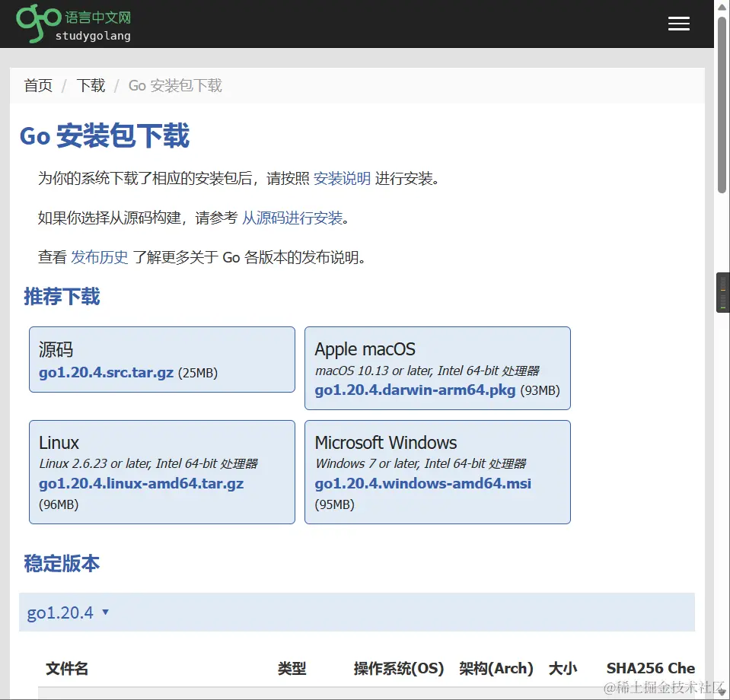
Task: Collapse the go1.20.4 version section
Action: point(356,612)
